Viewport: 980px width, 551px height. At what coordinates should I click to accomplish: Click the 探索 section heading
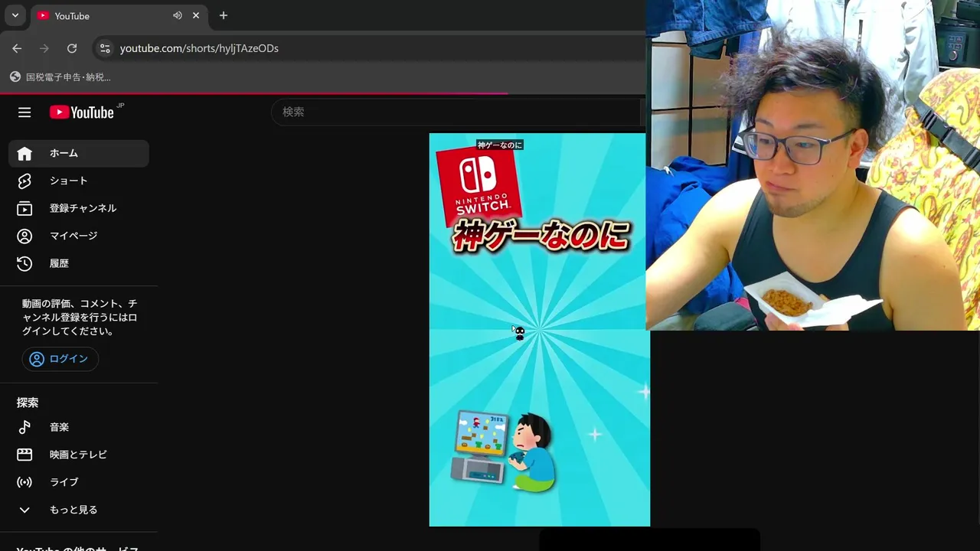(28, 403)
